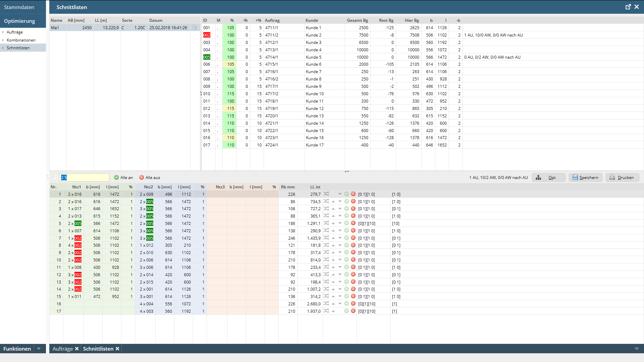Click the red X icon in cut list row 9
Screen dimensions: 644x362
tap(353, 252)
